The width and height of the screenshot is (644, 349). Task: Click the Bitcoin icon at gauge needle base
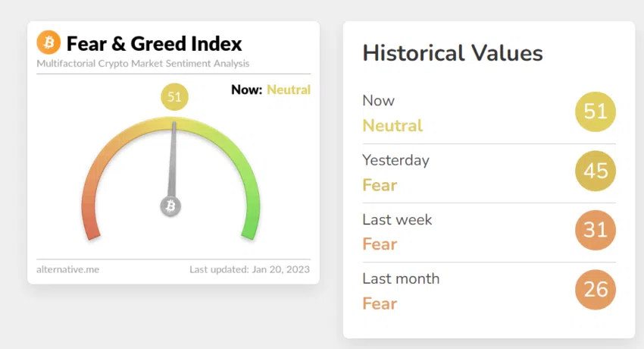[x=170, y=206]
